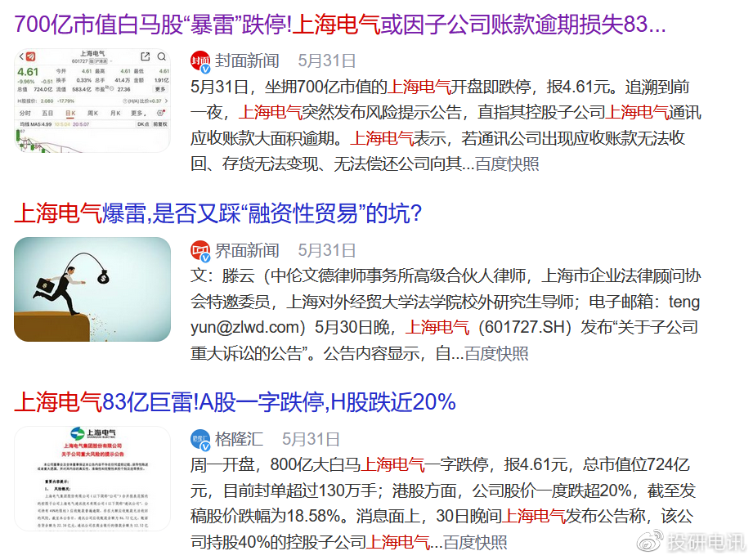Click the 格隆汇 source logo icon
This screenshot has width=753, height=560.
tap(200, 440)
